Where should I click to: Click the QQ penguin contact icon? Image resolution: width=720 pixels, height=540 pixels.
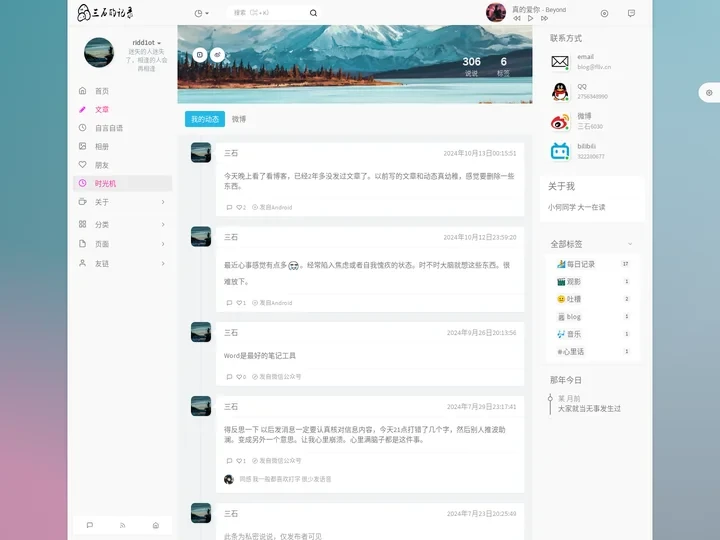tap(560, 91)
